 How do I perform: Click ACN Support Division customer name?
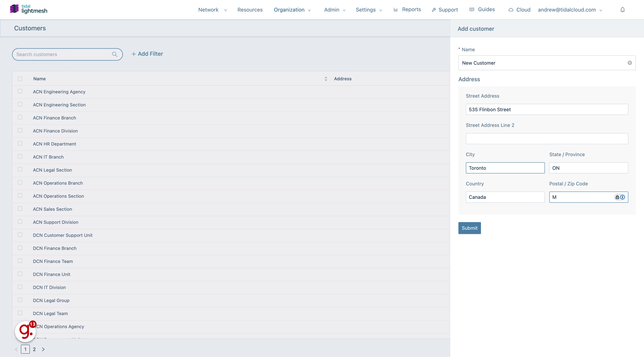coord(56,222)
